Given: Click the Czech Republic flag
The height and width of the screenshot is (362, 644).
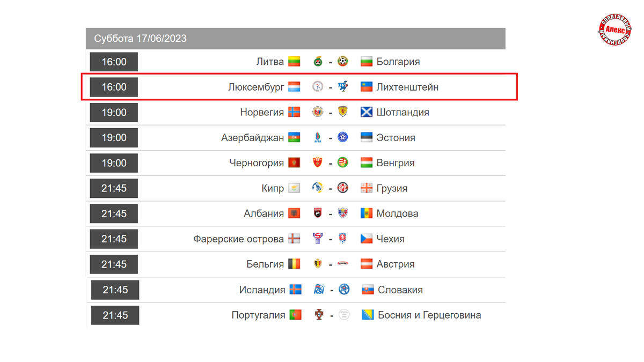Looking at the screenshot, I should click(367, 239).
